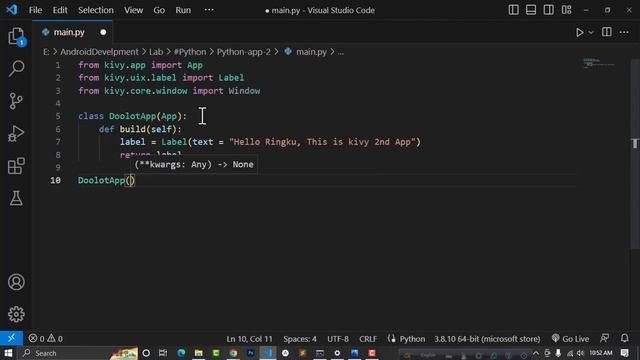Viewport: 640px width, 360px height.
Task: Toggle the primary side bar layout
Action: pyautogui.click(x=513, y=10)
